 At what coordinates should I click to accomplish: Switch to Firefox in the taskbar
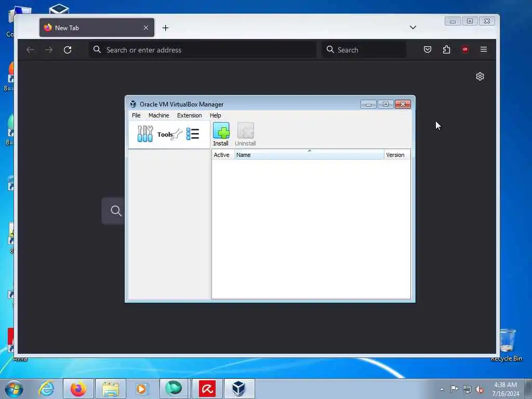[78, 389]
